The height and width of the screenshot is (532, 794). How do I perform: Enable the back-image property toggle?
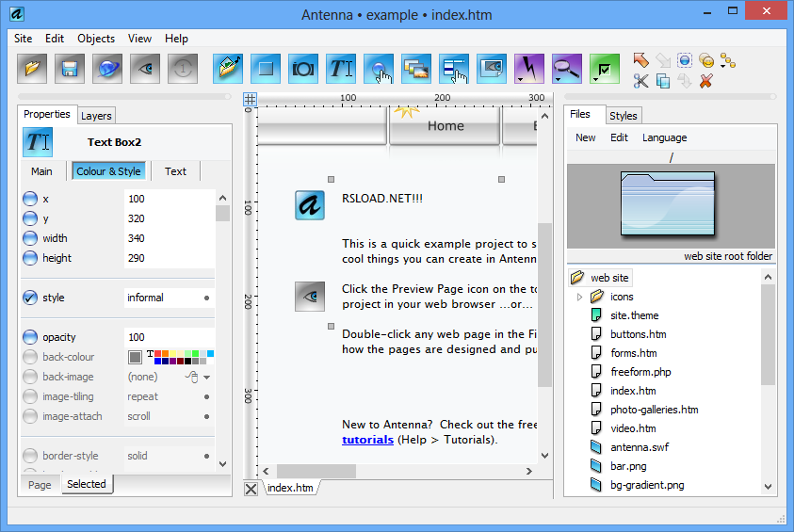30,377
